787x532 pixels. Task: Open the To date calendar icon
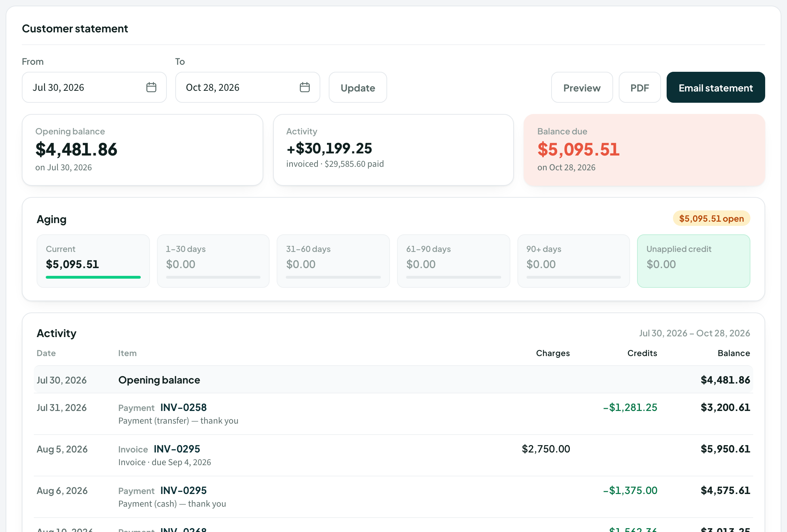point(305,87)
